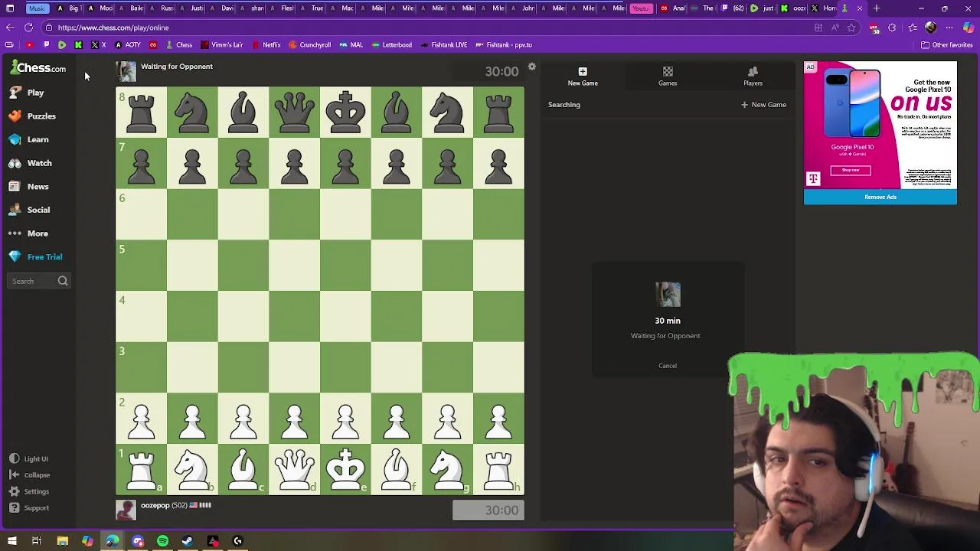
Task: Click the bottom 30:00 player clock
Action: coord(488,510)
